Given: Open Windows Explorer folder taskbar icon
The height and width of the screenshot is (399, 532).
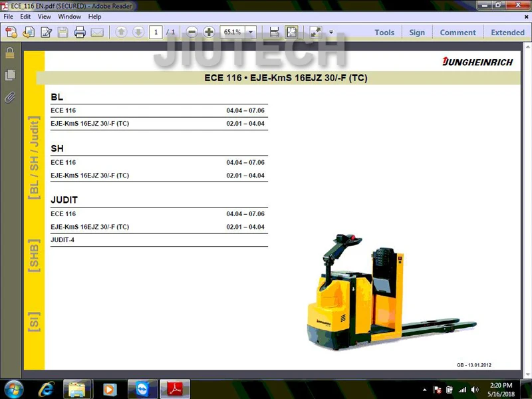Looking at the screenshot, I should point(77,389).
